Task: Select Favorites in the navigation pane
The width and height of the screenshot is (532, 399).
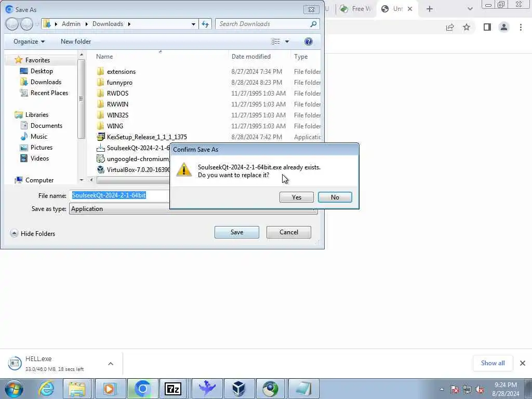Action: click(37, 60)
